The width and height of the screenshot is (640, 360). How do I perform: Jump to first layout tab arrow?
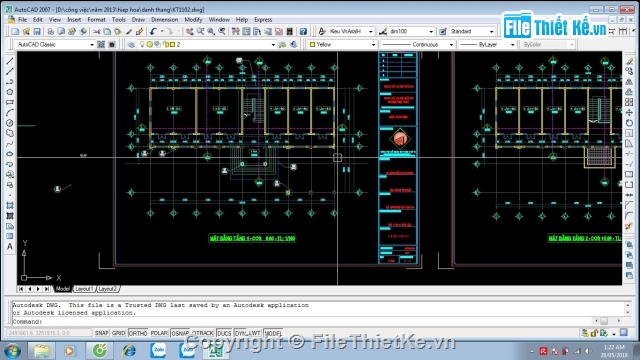click(x=21, y=289)
